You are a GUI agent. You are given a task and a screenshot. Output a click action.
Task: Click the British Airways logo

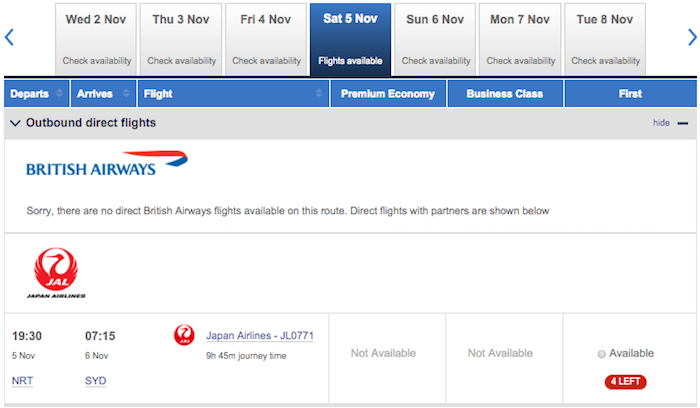pos(107,164)
